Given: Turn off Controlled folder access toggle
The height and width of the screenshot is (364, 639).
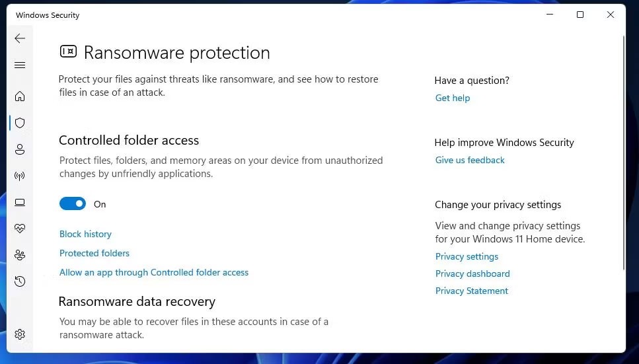Looking at the screenshot, I should tap(73, 204).
